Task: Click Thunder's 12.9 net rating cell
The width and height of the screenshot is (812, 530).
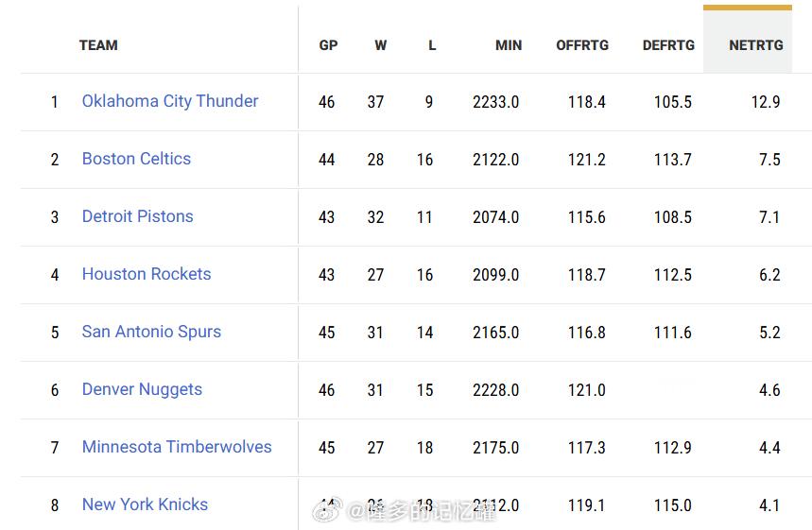Action: [x=766, y=102]
